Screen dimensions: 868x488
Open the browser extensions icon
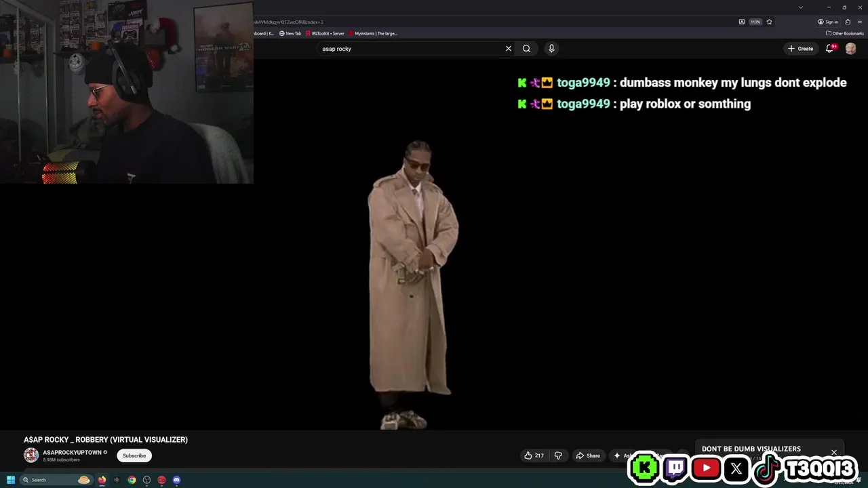848,22
